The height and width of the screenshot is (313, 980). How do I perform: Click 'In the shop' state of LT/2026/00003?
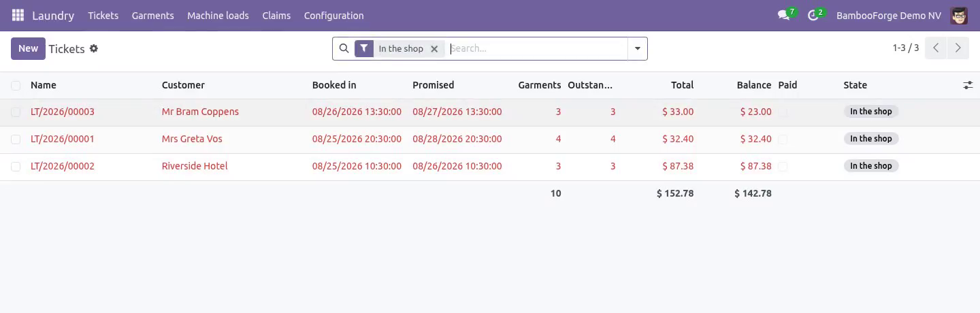tap(871, 112)
